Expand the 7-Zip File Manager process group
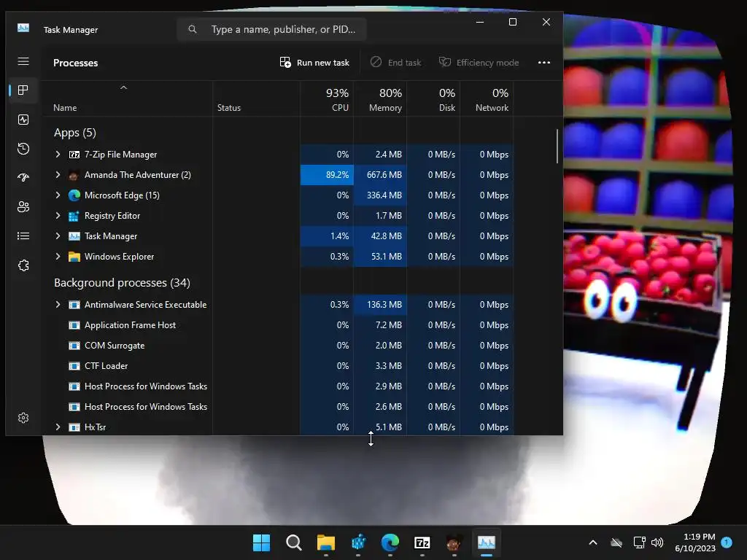 (x=58, y=155)
